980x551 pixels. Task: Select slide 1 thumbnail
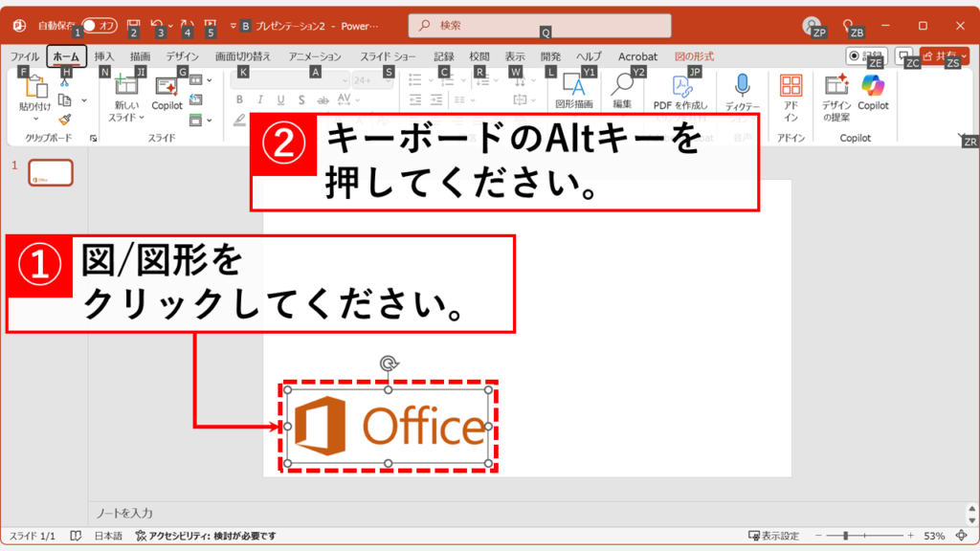[51, 173]
